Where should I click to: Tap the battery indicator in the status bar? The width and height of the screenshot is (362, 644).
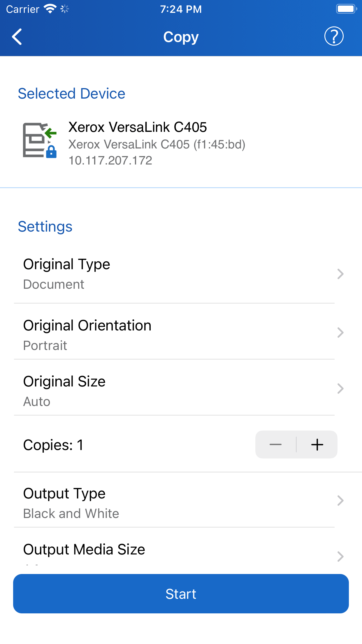click(346, 9)
